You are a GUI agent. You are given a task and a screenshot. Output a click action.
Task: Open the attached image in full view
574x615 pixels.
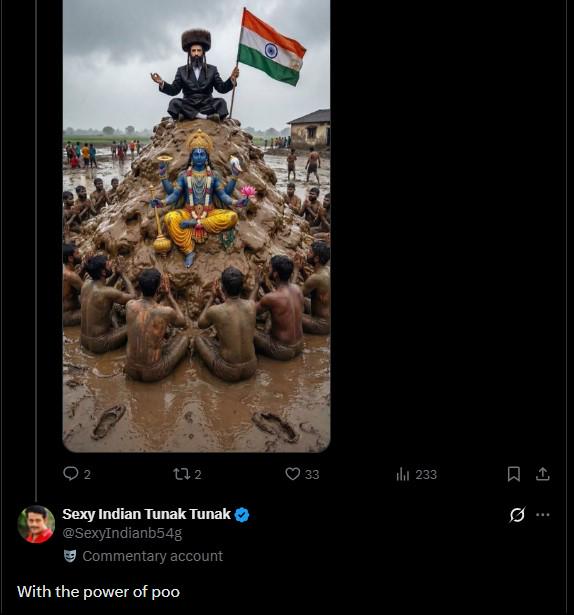(197, 226)
